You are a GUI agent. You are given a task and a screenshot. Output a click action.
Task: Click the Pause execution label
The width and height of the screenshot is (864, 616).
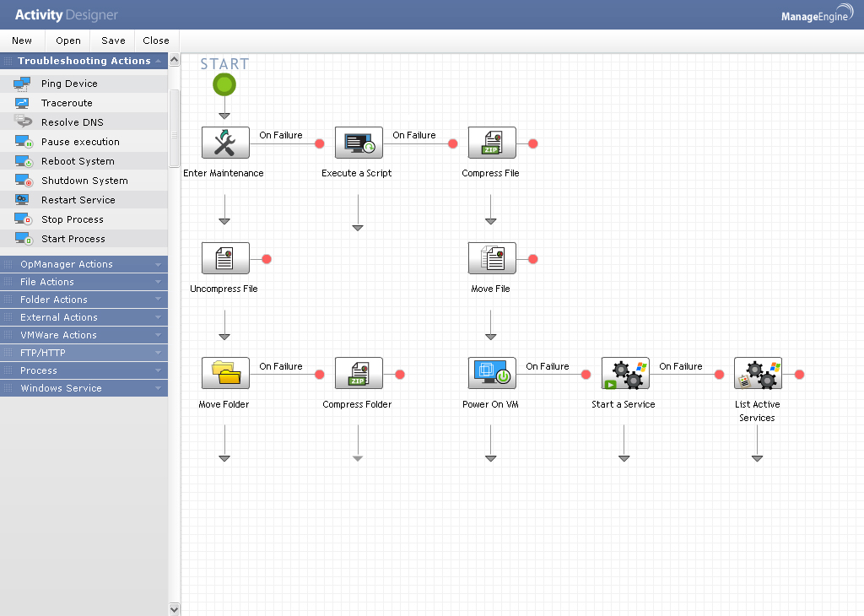(80, 142)
